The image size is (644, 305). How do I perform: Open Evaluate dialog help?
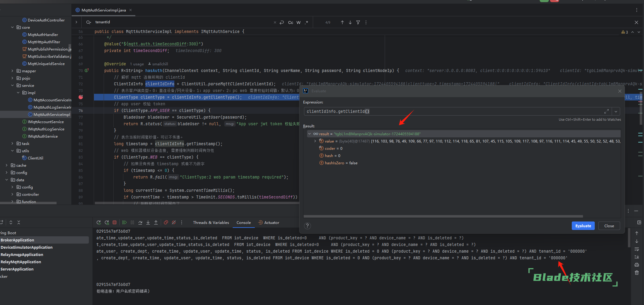pos(307,226)
